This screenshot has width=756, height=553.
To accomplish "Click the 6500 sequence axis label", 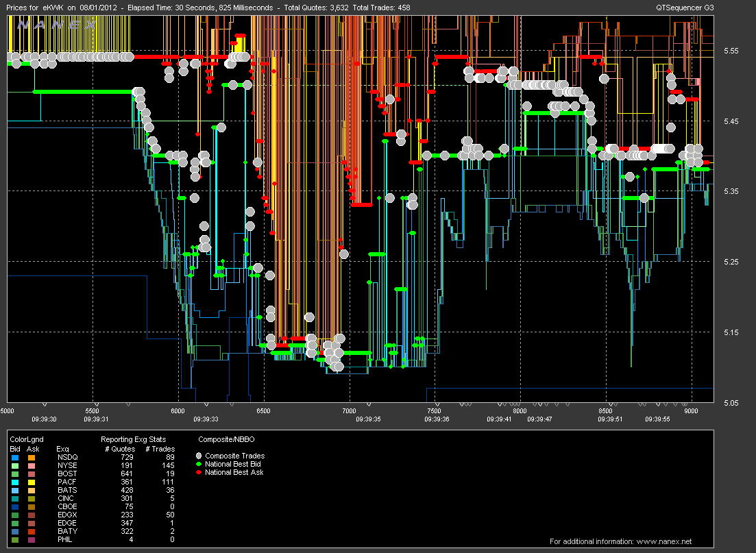I will coord(263,410).
